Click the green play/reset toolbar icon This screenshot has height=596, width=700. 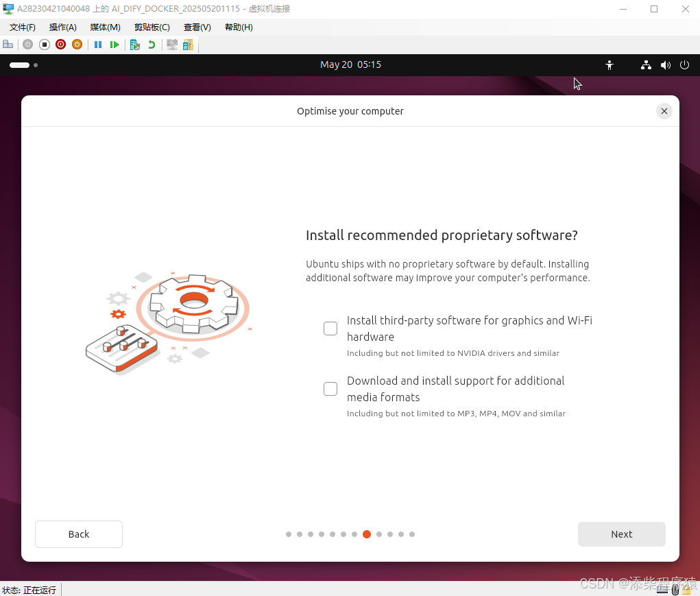pos(114,45)
